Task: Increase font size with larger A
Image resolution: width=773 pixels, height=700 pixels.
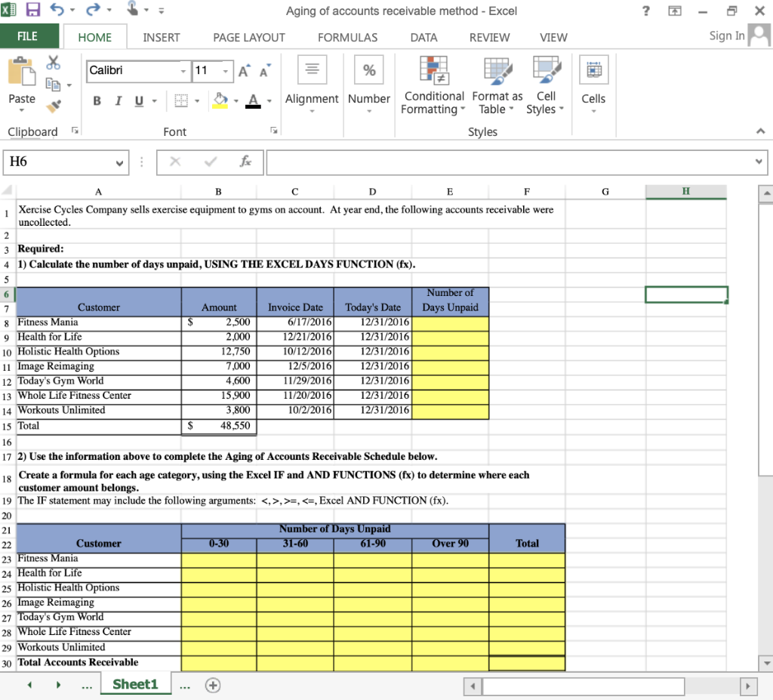Action: tap(244, 72)
